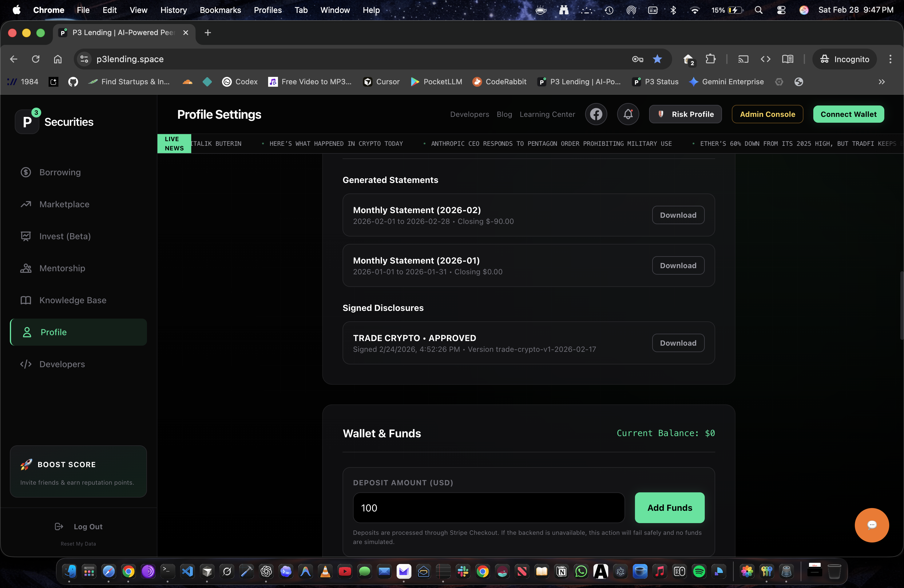Open the Cursor bookmark

point(381,82)
